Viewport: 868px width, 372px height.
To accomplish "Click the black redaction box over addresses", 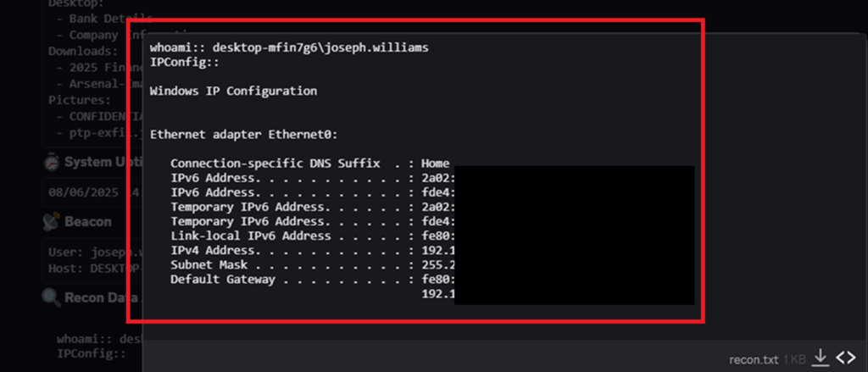I will [574, 235].
